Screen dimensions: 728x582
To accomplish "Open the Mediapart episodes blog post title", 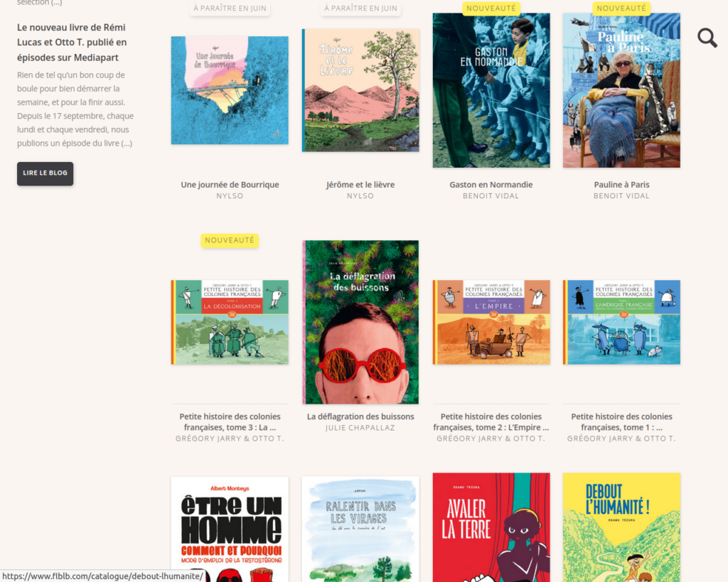I will 72,42.
